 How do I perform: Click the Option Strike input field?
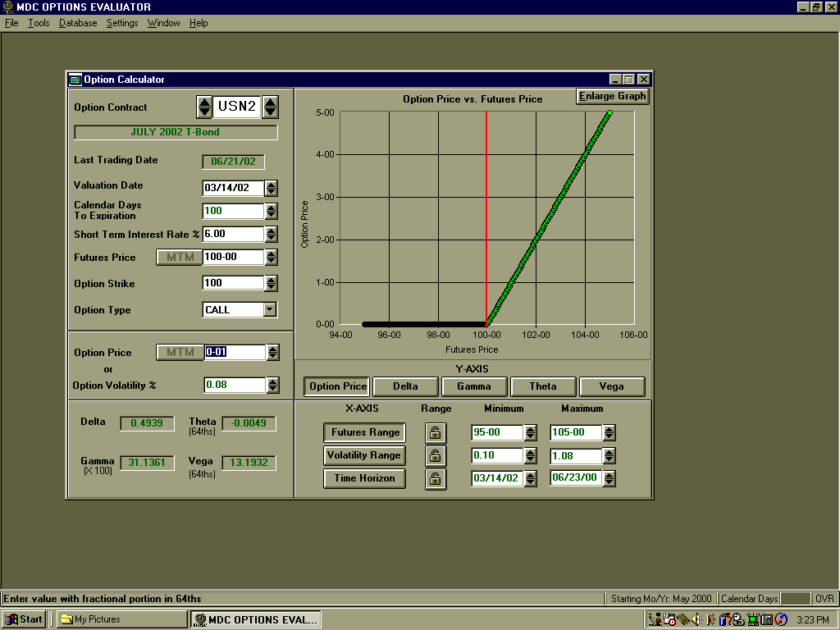coord(233,283)
